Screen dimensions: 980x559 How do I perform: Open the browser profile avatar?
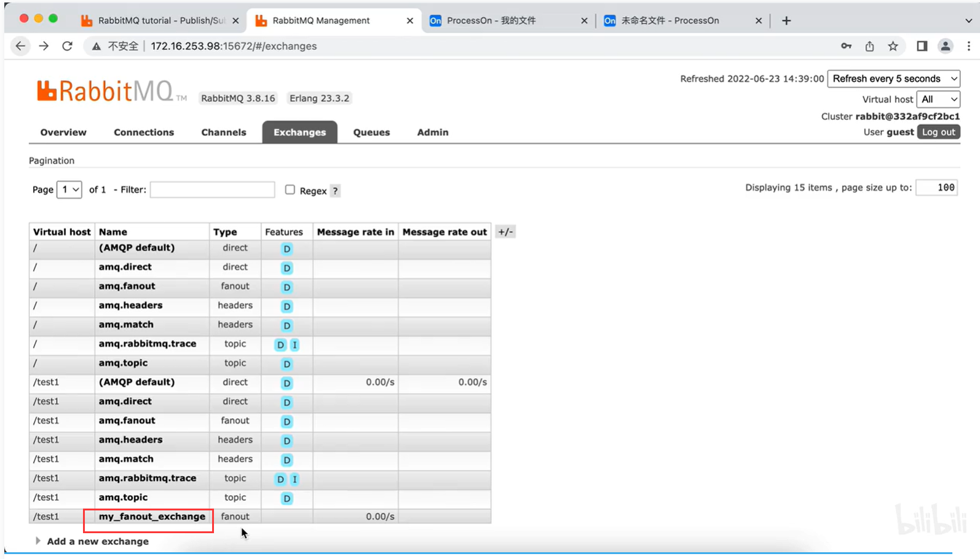[946, 46]
